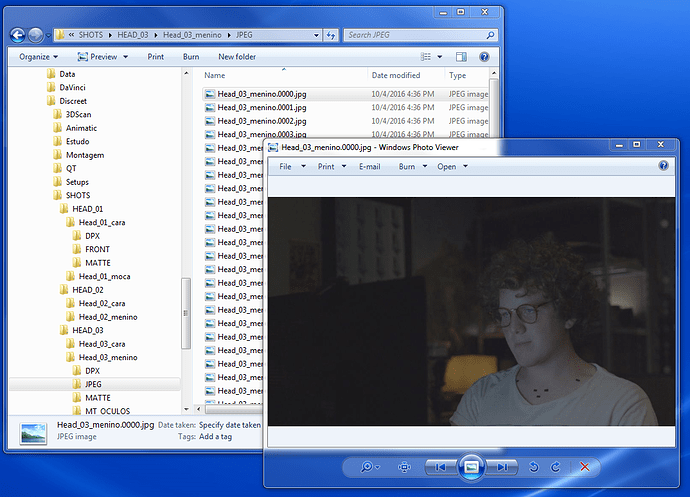Click the Actual Size fit button
The width and height of the screenshot is (690, 497).
[404, 467]
